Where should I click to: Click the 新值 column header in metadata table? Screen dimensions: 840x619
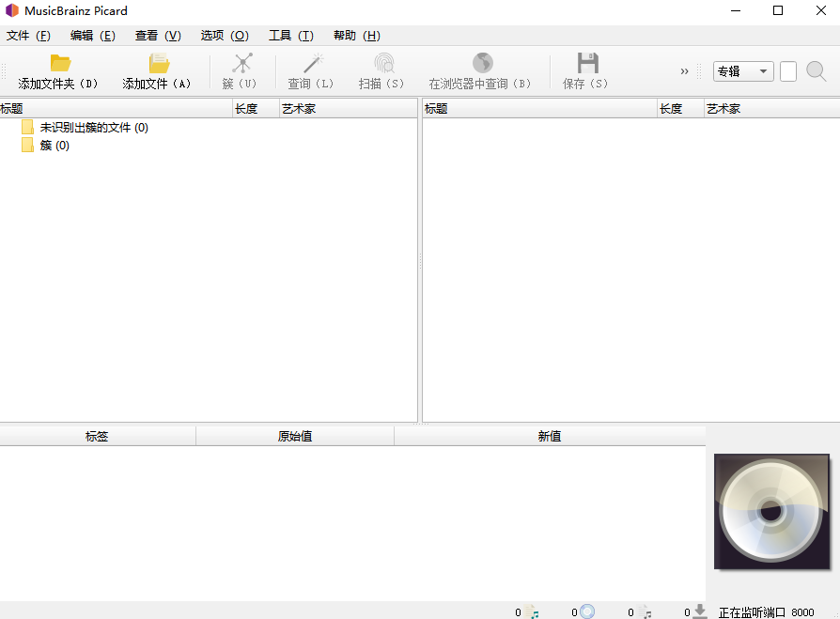tap(550, 436)
